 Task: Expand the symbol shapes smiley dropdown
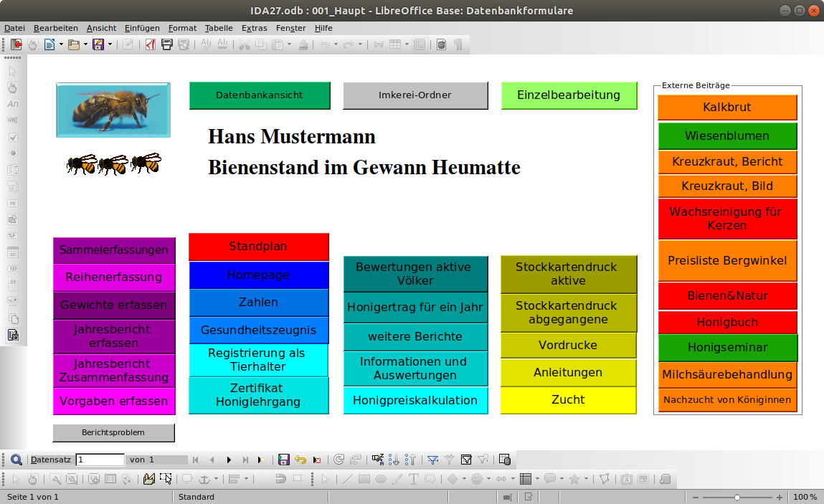[488, 479]
